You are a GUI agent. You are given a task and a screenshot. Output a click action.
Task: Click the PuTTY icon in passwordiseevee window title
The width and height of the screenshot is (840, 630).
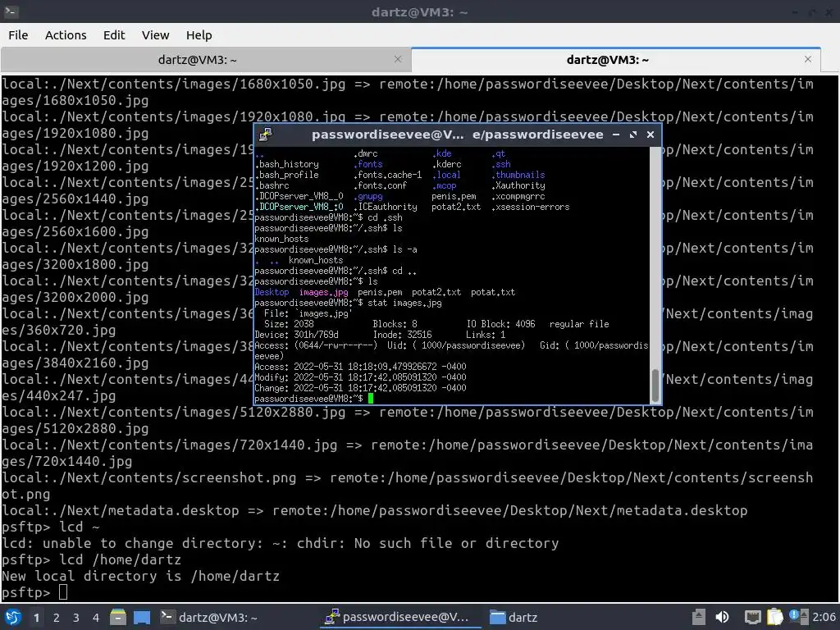tap(266, 135)
